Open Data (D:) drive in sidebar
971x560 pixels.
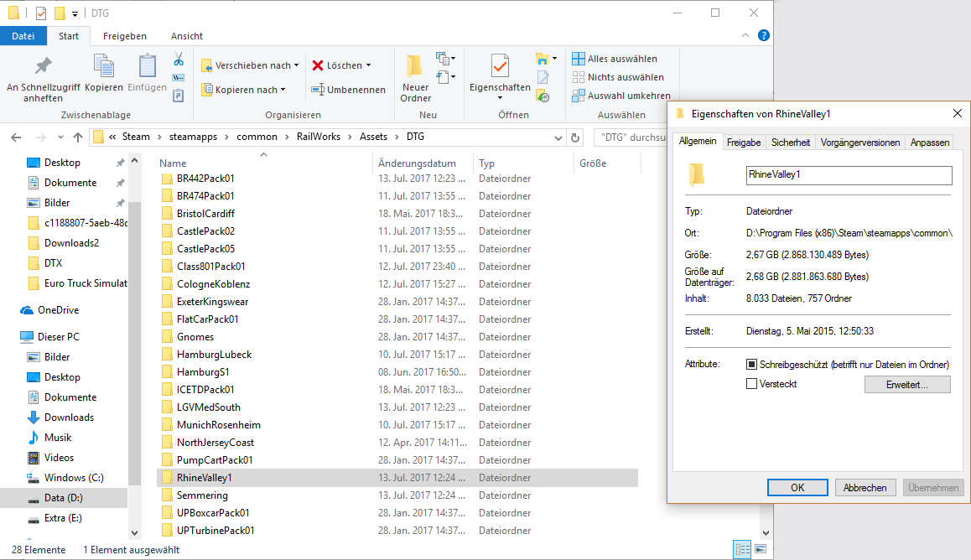(x=63, y=498)
